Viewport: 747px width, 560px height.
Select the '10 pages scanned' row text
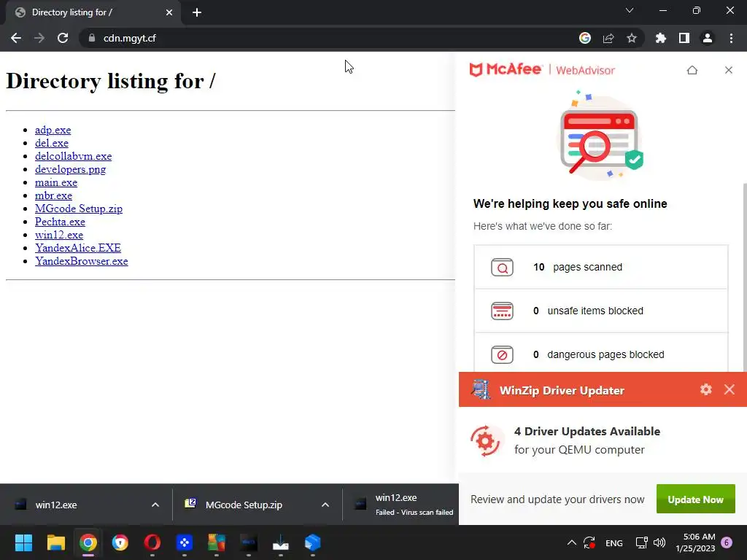[578, 267]
